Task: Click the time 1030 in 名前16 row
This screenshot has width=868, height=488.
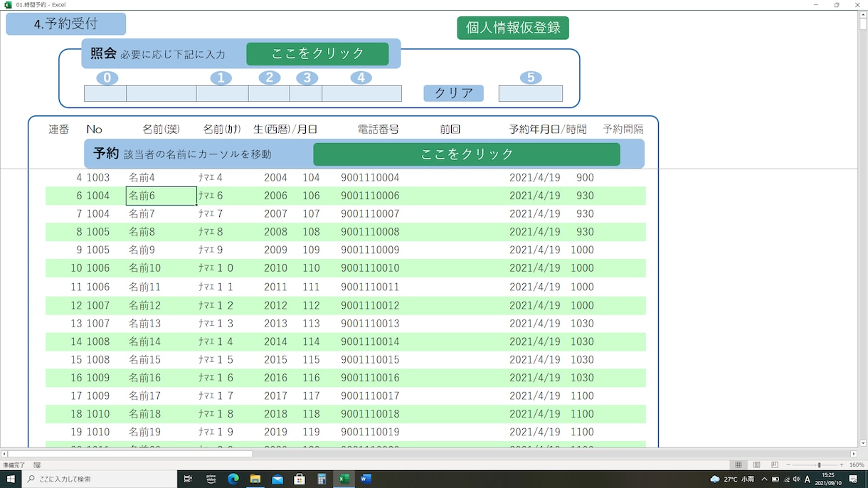Action: pyautogui.click(x=582, y=378)
